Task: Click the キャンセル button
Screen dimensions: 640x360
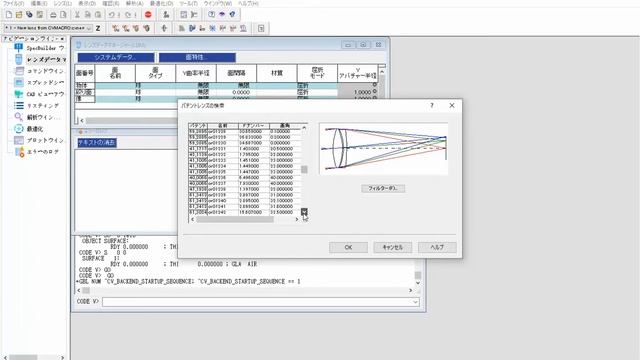Action: click(x=393, y=247)
